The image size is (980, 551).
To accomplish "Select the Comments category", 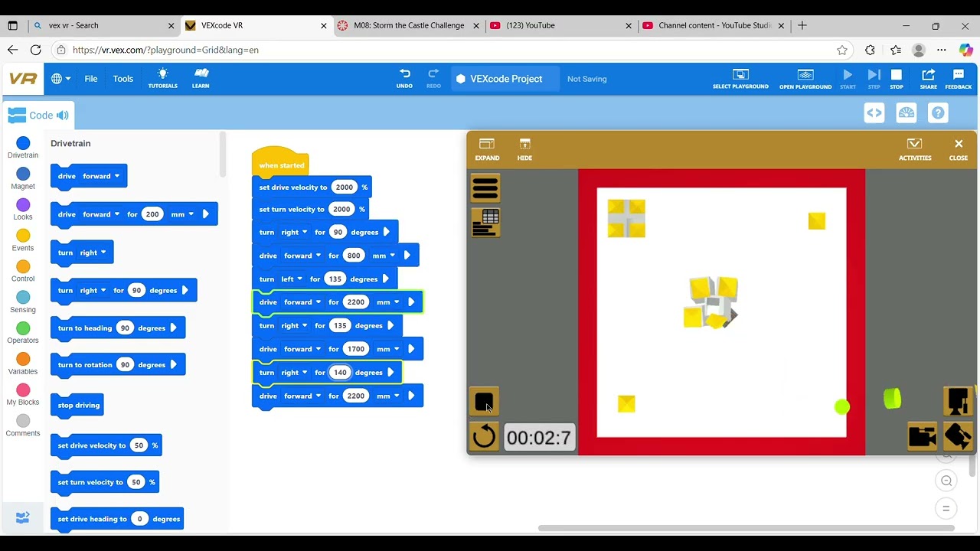I will click(23, 425).
